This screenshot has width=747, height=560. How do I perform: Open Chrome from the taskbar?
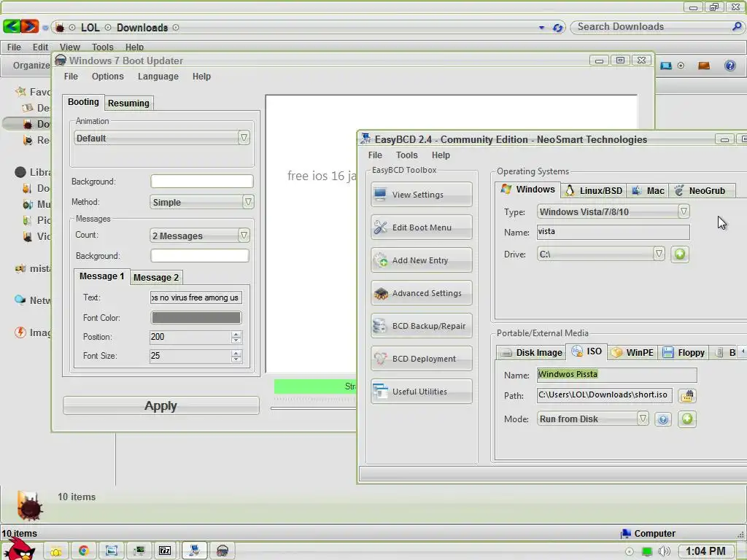coord(84,551)
